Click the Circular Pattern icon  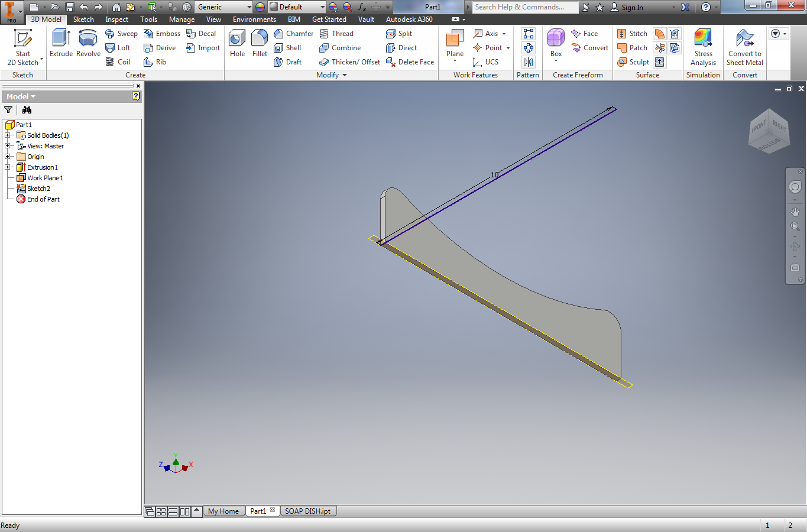tap(529, 48)
